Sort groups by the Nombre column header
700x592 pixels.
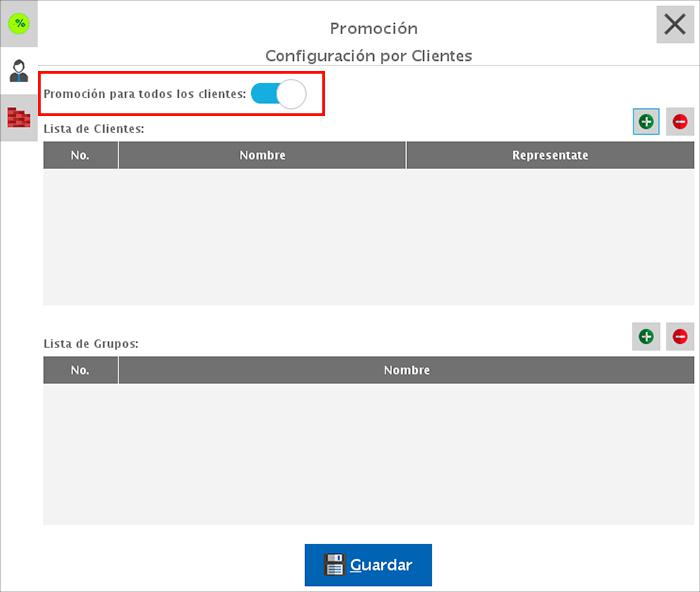coord(406,370)
